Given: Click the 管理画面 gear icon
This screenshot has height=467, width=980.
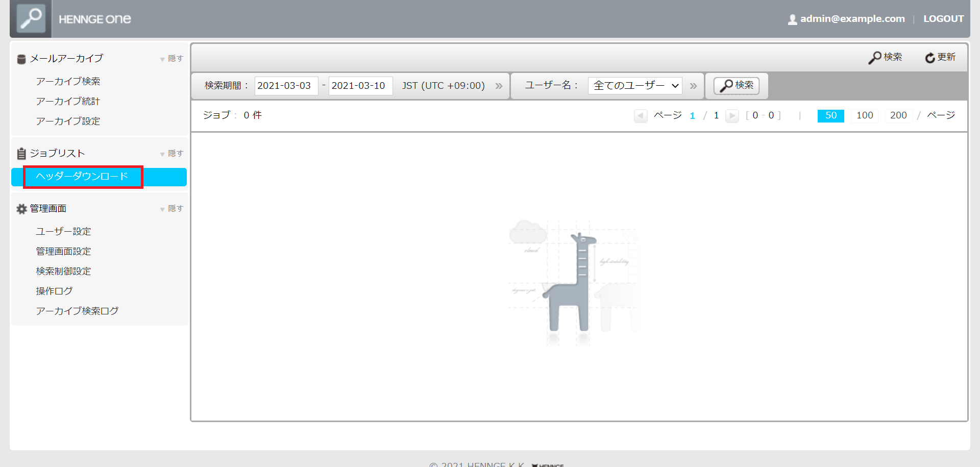Looking at the screenshot, I should [x=21, y=209].
